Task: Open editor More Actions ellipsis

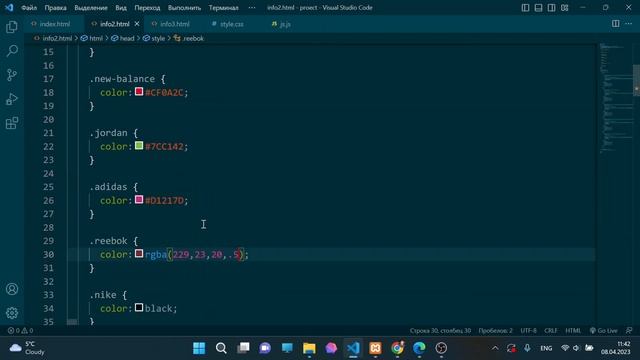Action: pos(629,24)
